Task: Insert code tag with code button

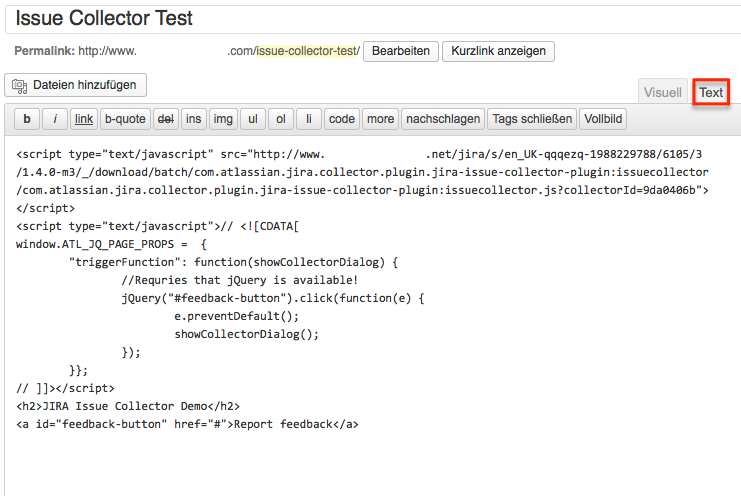Action: [x=342, y=119]
